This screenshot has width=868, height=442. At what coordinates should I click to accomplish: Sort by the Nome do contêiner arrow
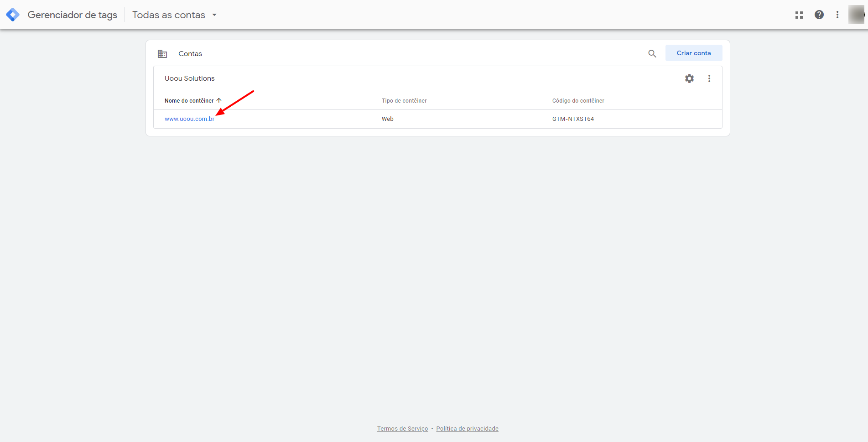click(219, 100)
